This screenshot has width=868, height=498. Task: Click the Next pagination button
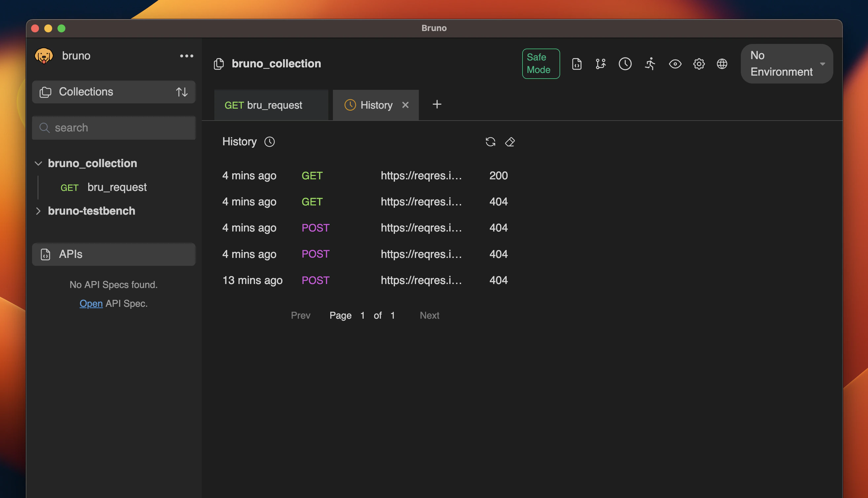coord(429,315)
